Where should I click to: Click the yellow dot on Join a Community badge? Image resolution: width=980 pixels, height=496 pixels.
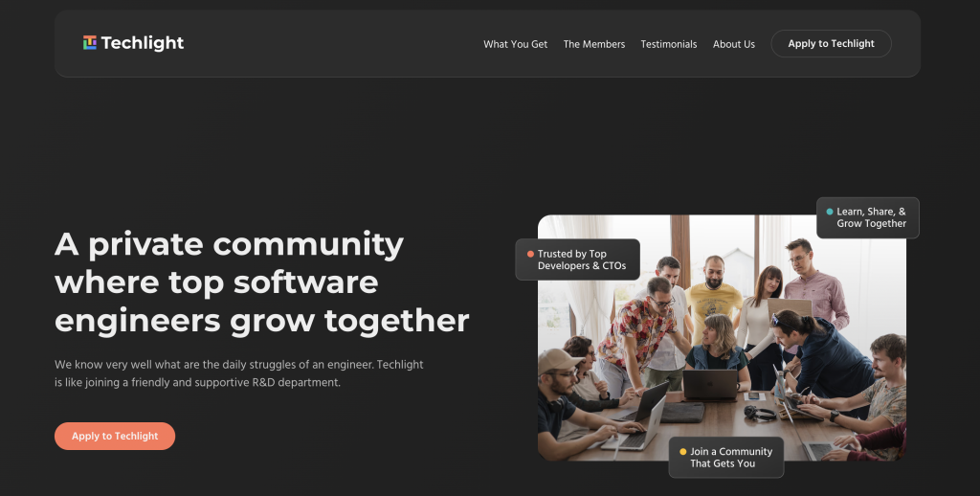[683, 452]
